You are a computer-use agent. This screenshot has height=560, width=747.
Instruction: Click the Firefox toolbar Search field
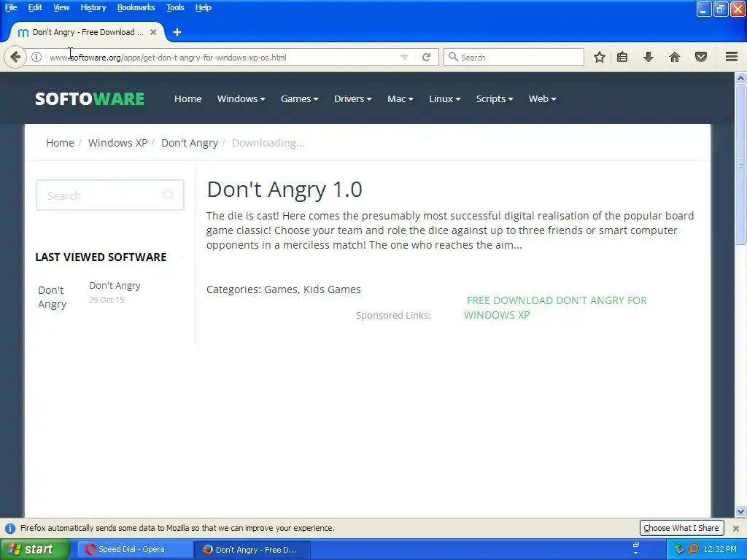[x=514, y=57]
